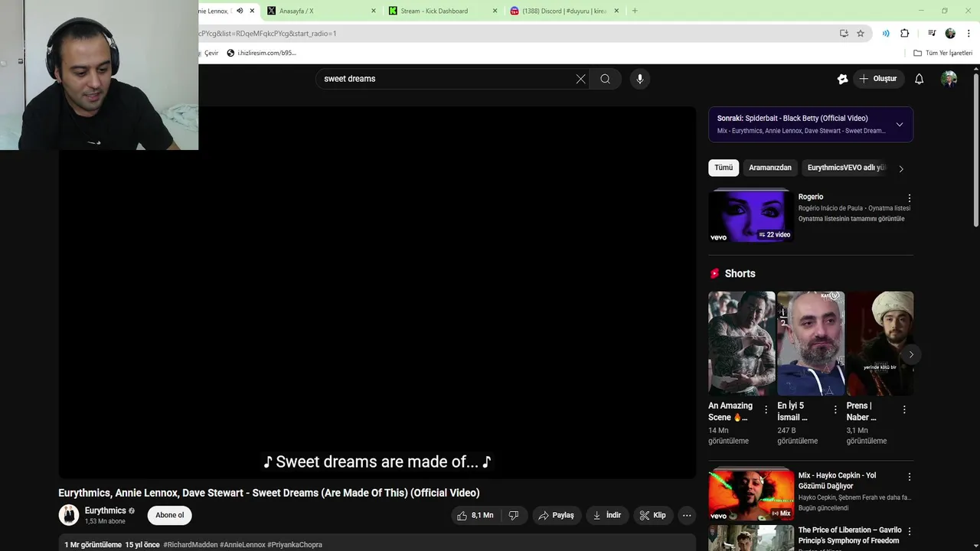This screenshot has height=551, width=980.
Task: Open options for Prens Naber short
Action: [904, 409]
